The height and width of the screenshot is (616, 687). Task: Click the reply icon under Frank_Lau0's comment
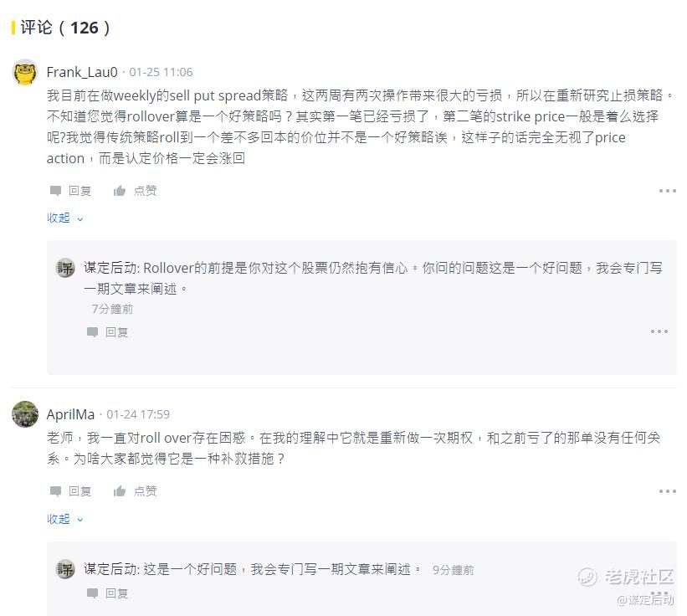point(56,191)
